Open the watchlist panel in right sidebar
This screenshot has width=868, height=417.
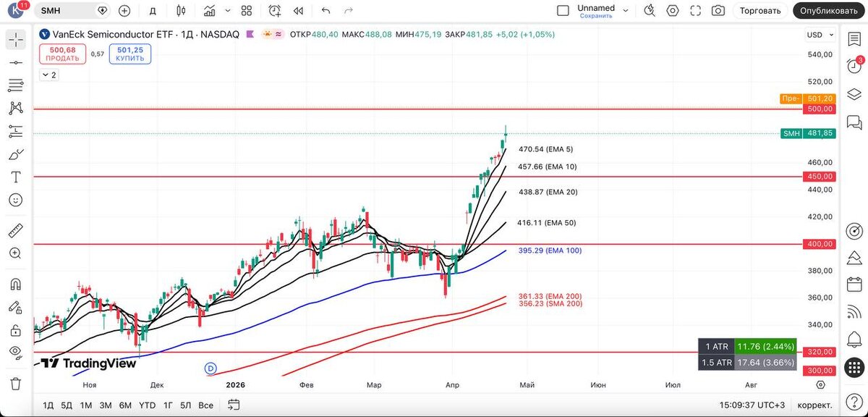pos(854,39)
